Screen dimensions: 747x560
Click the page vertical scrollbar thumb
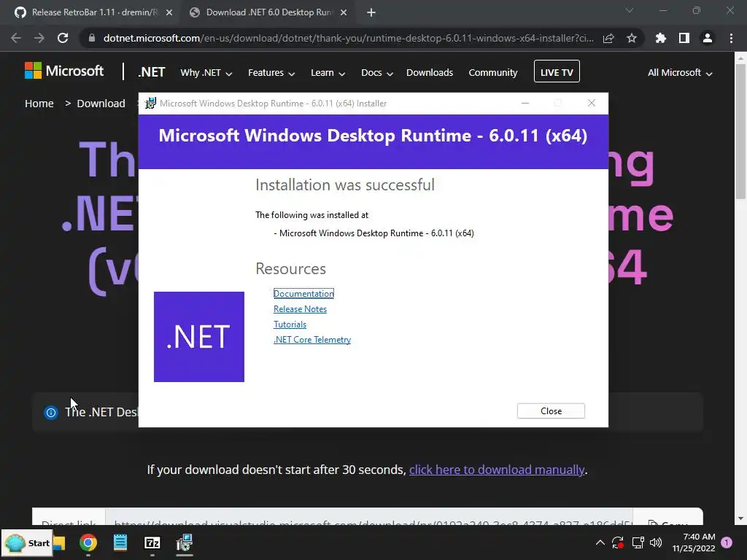click(x=740, y=131)
